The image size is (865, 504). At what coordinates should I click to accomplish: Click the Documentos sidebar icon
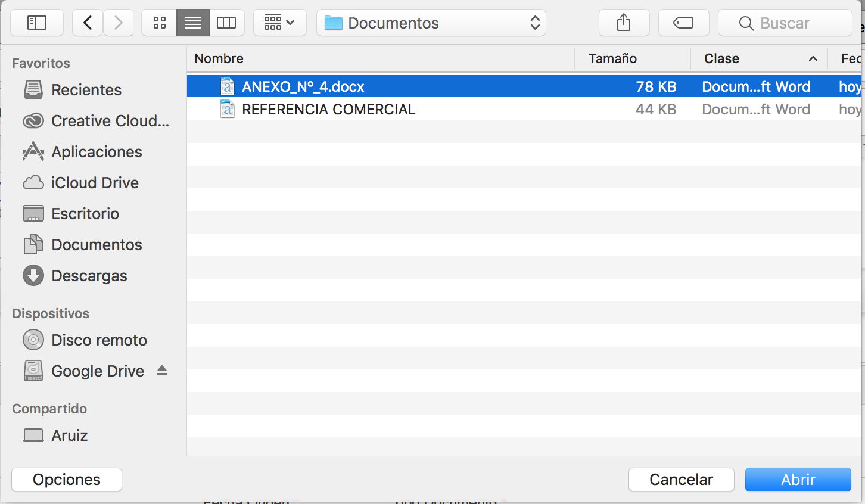(33, 244)
